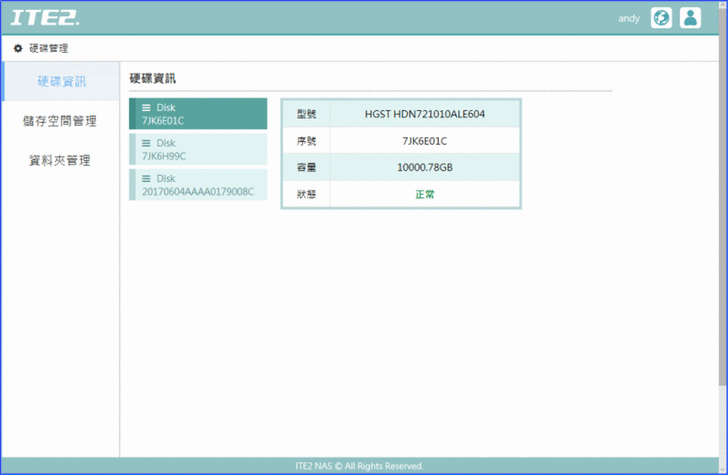Click list icon of disk 7JK6E01C
The width and height of the screenshot is (728, 475).
click(146, 107)
